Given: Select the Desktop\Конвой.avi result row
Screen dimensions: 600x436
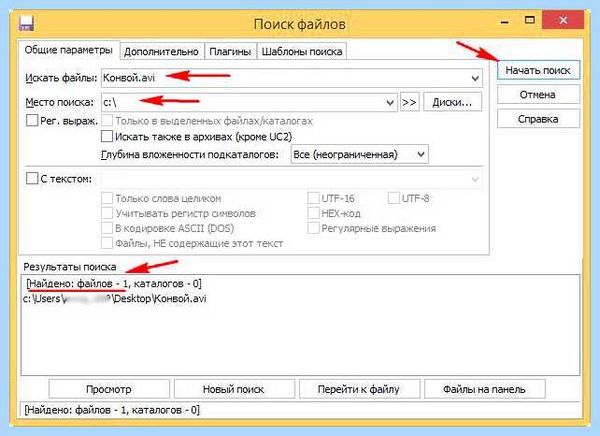Looking at the screenshot, I should (115, 298).
